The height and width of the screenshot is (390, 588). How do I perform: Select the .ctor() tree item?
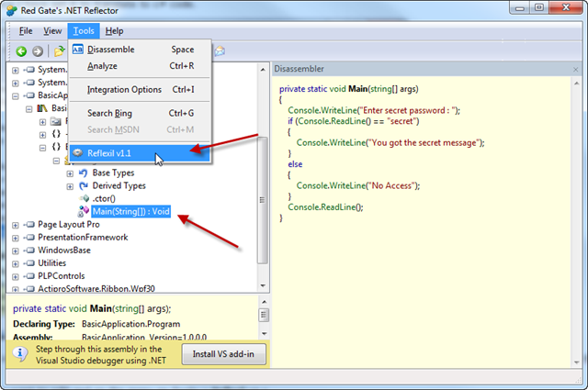point(104,198)
